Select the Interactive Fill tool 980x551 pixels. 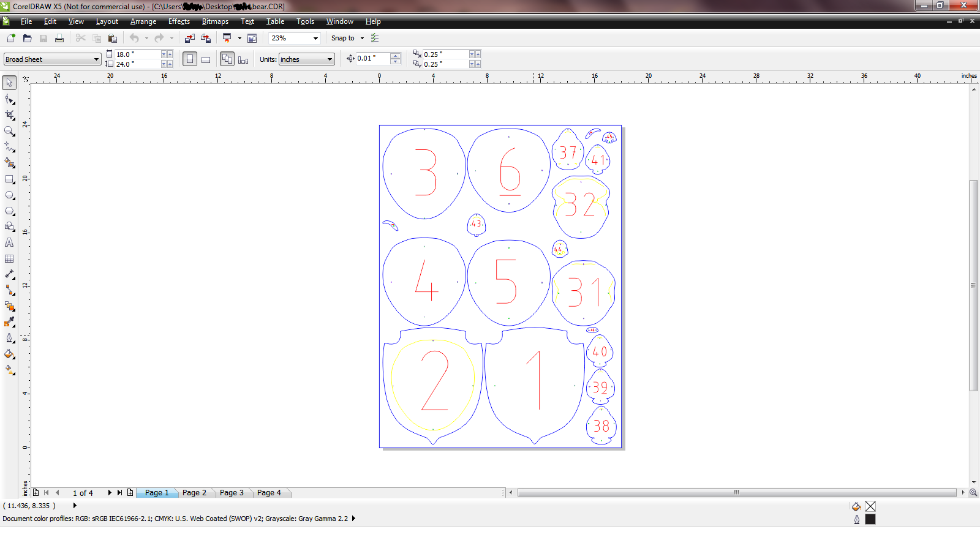pyautogui.click(x=9, y=370)
